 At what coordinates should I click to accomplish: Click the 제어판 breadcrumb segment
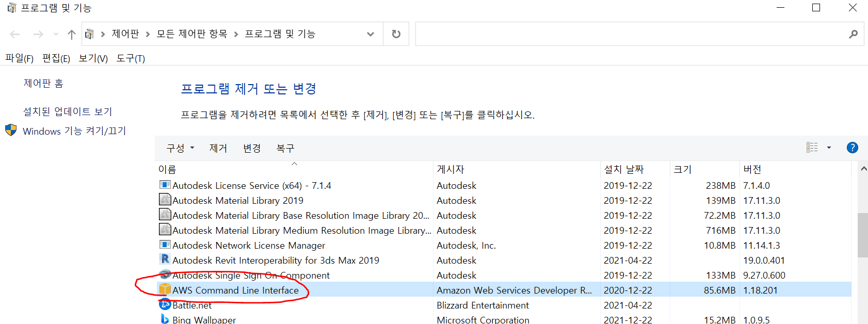(125, 34)
